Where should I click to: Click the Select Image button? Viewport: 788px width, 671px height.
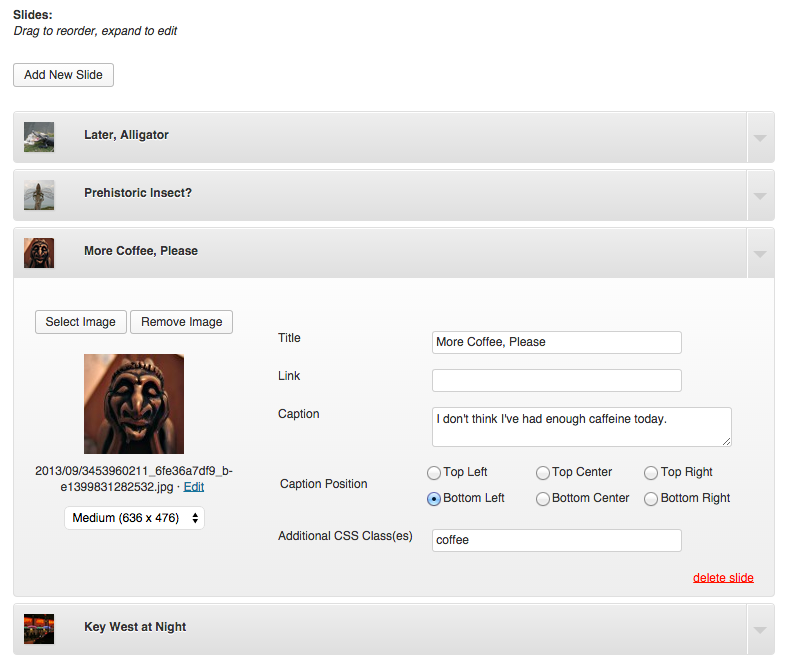point(80,322)
